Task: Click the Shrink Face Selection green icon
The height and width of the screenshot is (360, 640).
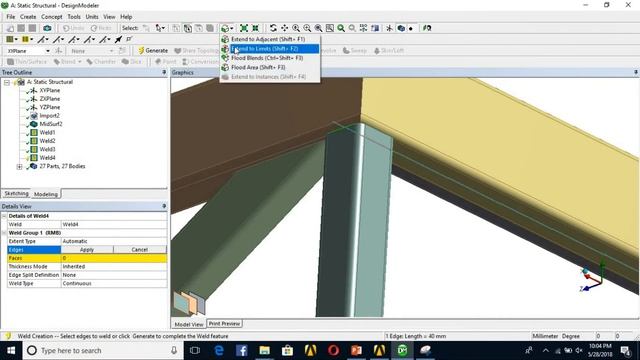Action: [x=256, y=28]
